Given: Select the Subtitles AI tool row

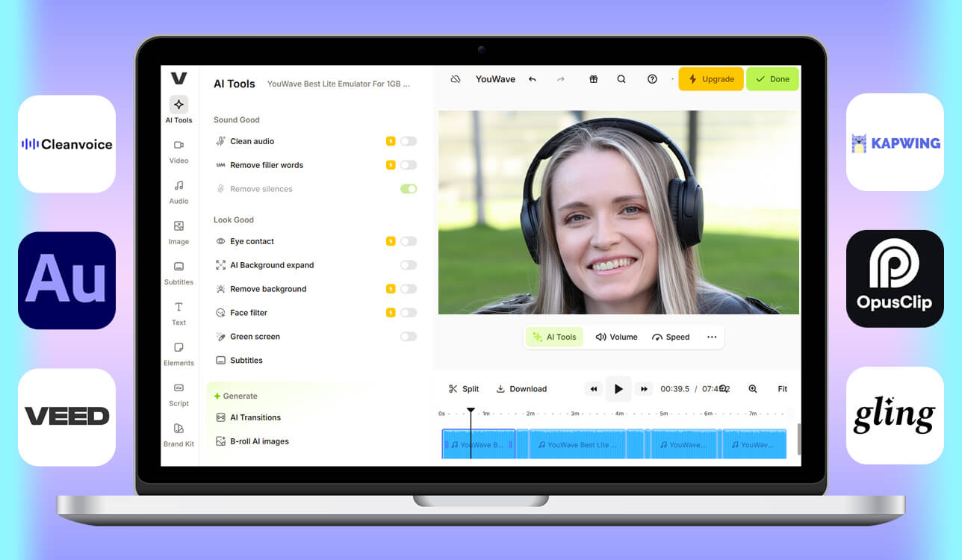Looking at the screenshot, I should click(316, 360).
